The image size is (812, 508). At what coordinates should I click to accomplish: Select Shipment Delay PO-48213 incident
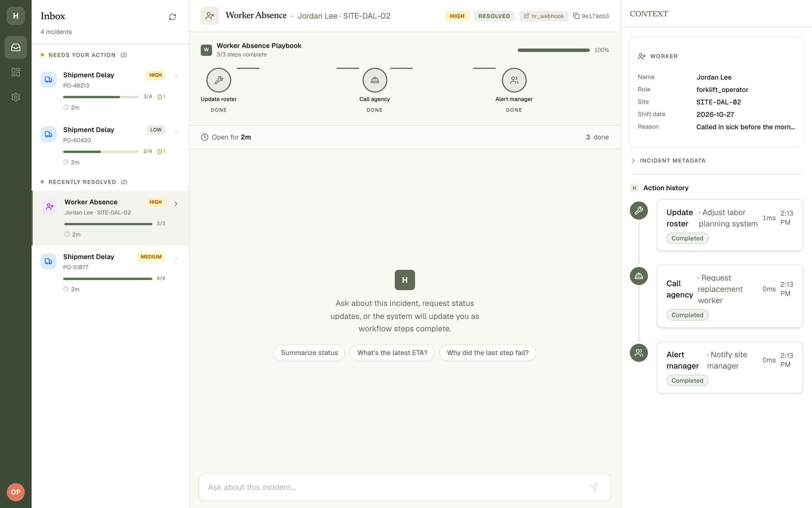pos(110,91)
